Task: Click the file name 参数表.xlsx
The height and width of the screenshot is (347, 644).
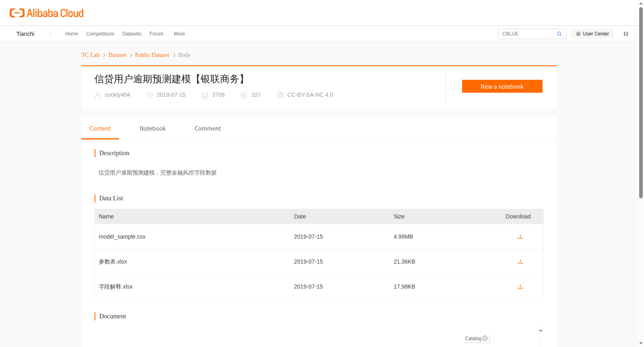Action: click(x=113, y=262)
